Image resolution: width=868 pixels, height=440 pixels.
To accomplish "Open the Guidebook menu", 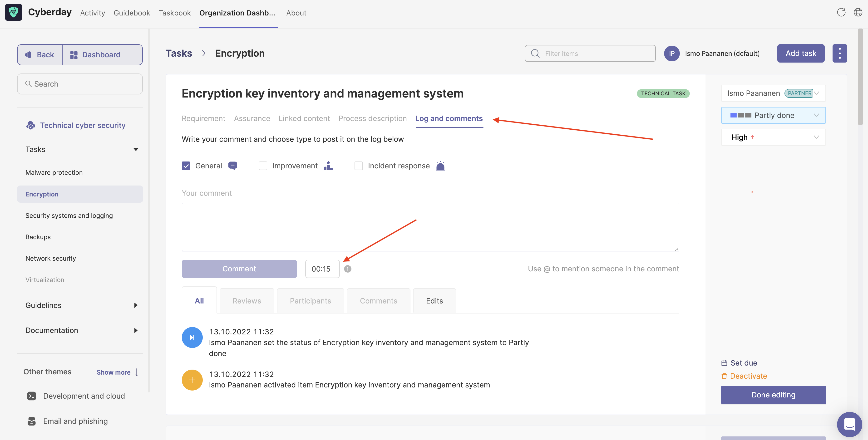I will (132, 13).
